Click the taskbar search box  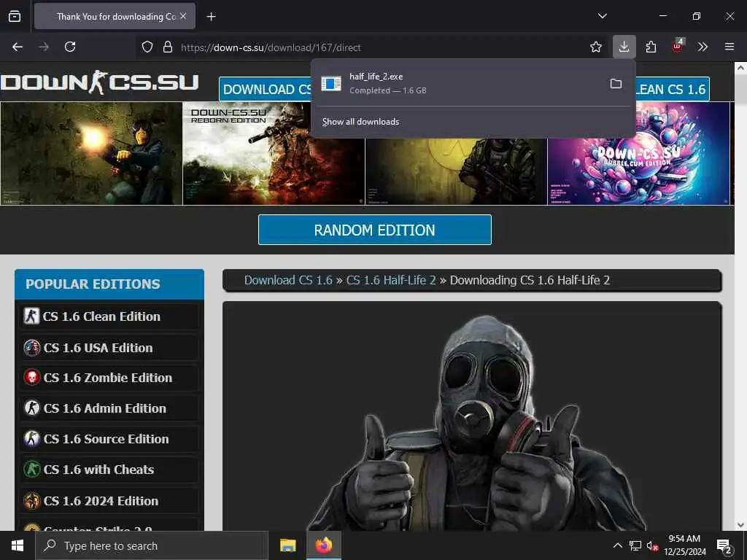click(x=152, y=545)
